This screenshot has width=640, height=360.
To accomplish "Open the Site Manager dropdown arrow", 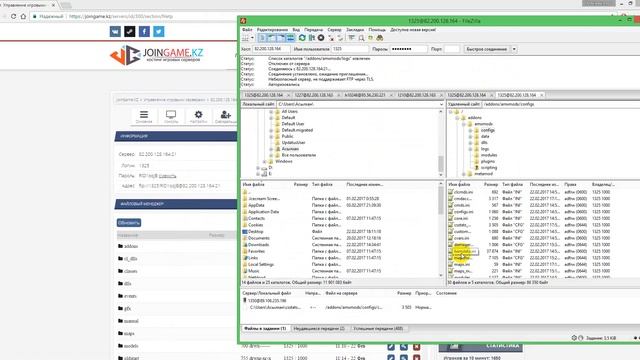I will (252, 38).
